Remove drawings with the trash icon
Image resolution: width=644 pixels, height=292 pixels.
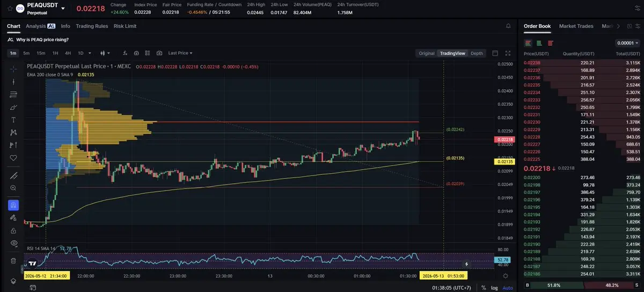(13, 260)
